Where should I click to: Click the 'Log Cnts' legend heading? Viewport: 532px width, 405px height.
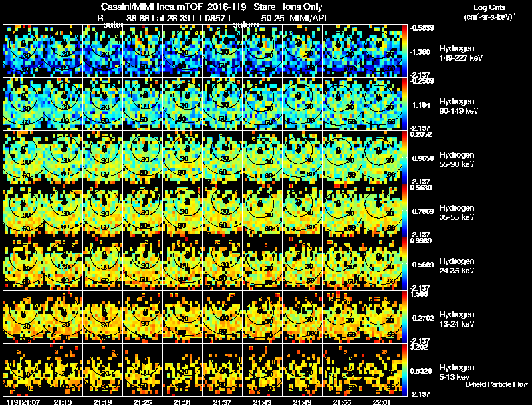489,7
